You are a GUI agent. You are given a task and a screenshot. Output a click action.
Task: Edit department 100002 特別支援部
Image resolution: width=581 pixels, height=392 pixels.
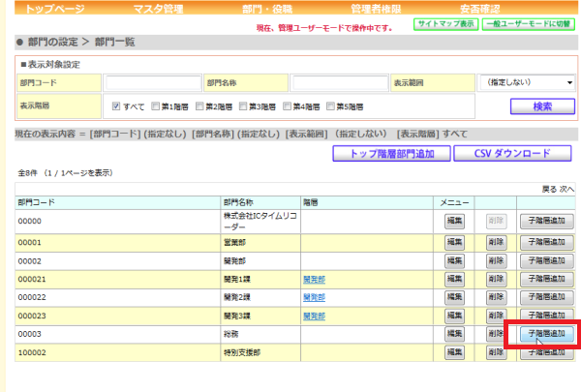[x=454, y=352]
